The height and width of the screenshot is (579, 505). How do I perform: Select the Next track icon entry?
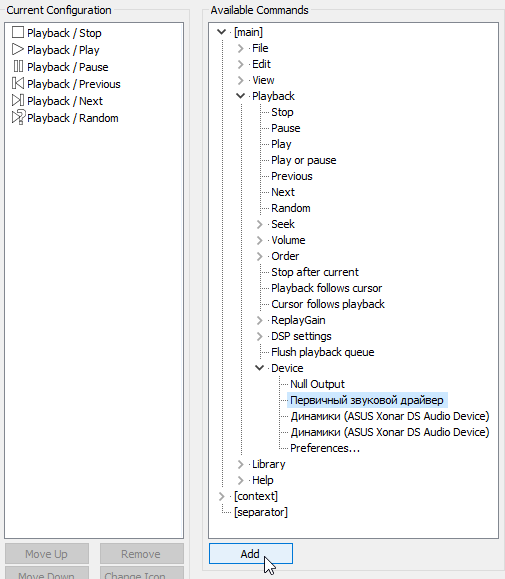tap(18, 100)
